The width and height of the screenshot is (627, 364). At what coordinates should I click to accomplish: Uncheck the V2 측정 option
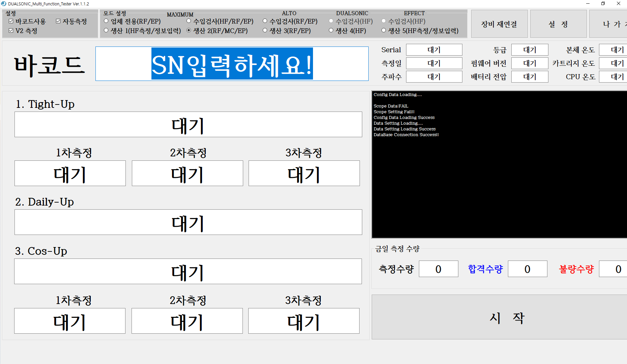pos(11,30)
